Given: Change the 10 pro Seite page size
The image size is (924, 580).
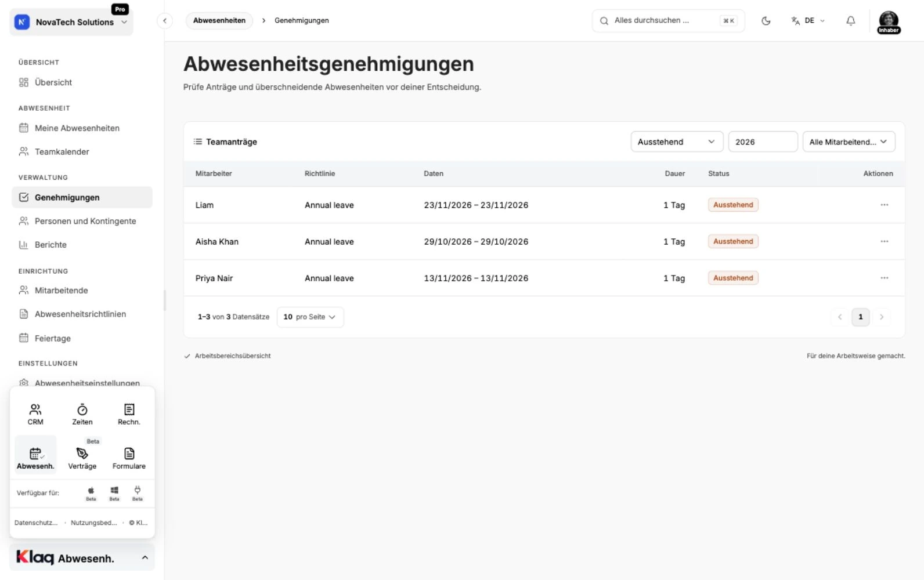Looking at the screenshot, I should click(x=310, y=317).
